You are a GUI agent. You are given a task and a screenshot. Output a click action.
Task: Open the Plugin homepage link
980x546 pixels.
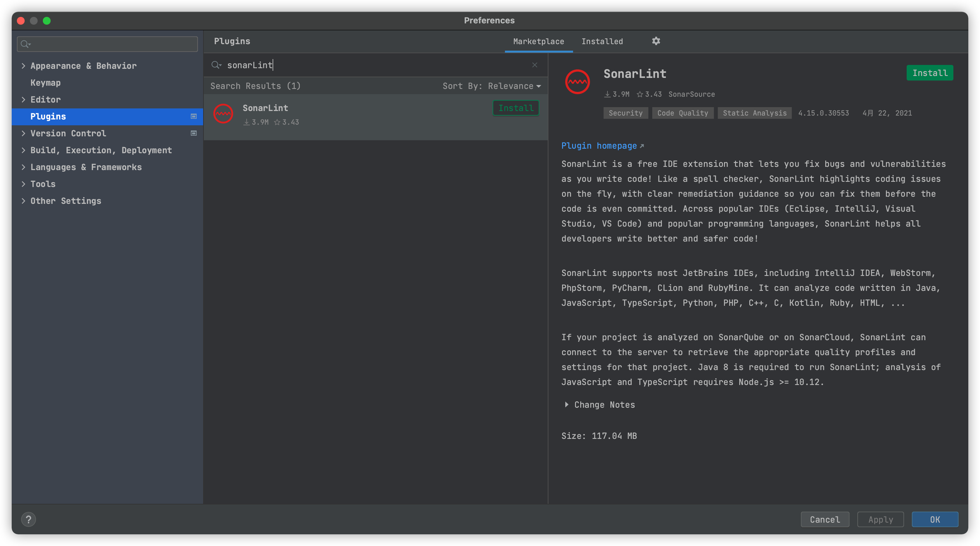coord(599,146)
